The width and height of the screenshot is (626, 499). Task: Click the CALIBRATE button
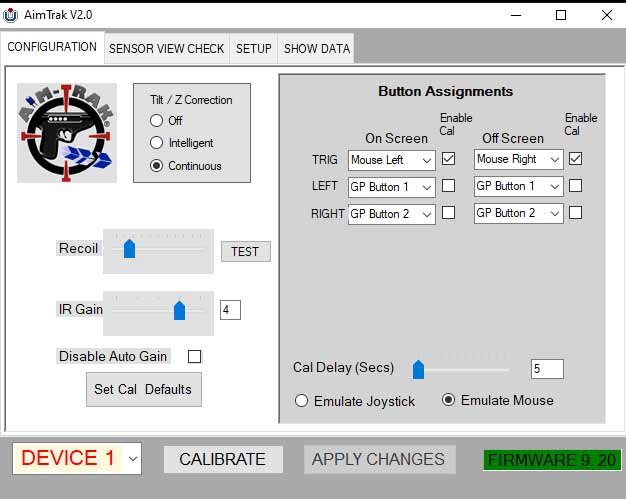tap(223, 459)
